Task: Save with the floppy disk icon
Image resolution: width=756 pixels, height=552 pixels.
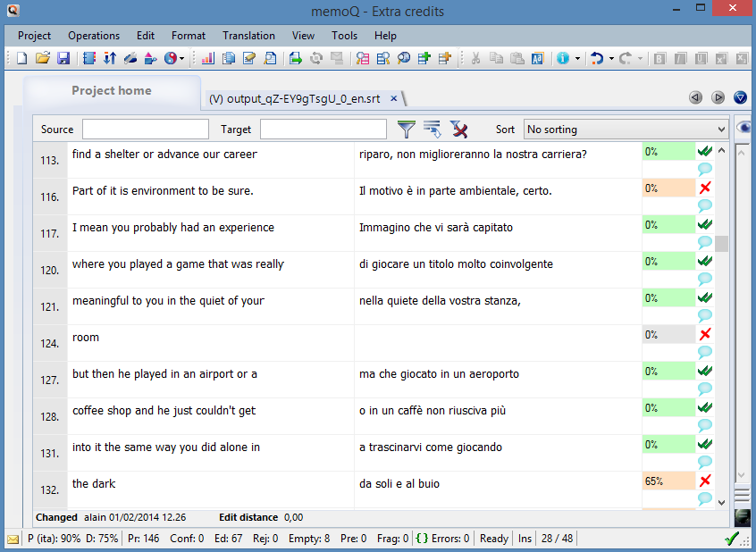Action: tap(63, 58)
